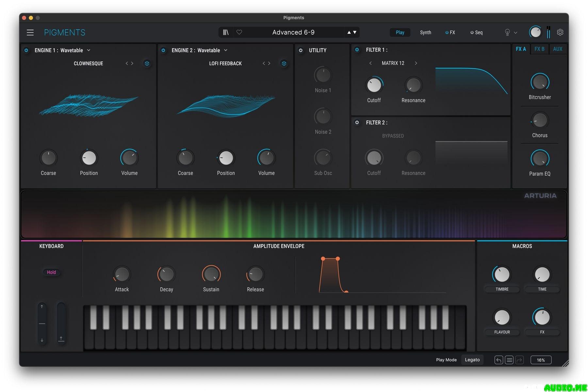Click the lightbulb sound design tips icon
The width and height of the screenshot is (588, 392).
pyautogui.click(x=507, y=32)
